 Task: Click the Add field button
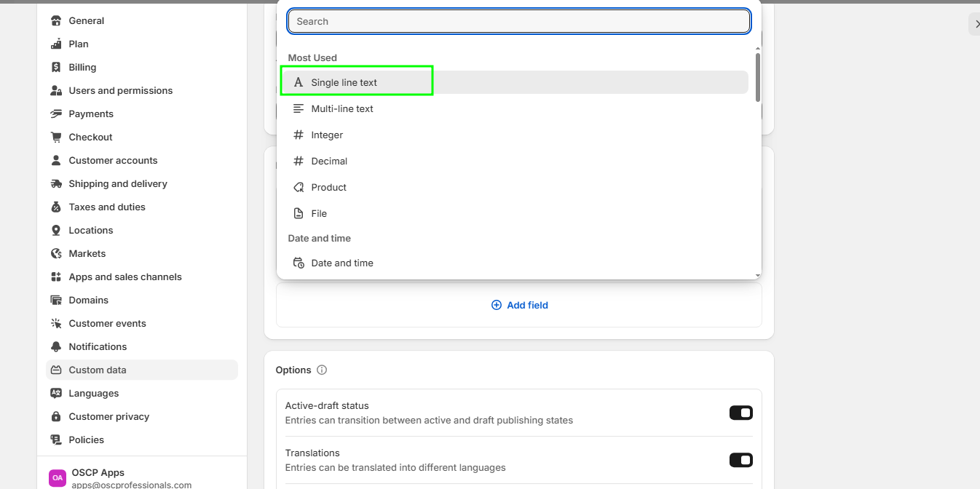point(519,306)
